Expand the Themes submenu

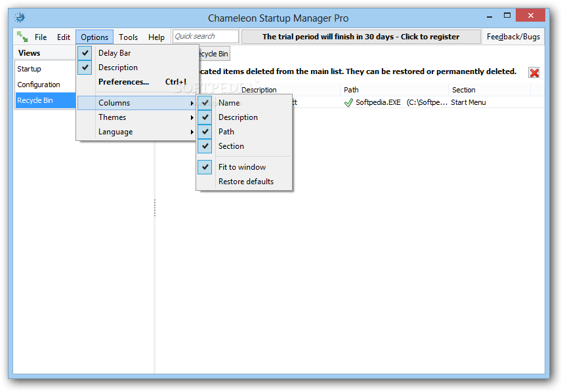(136, 117)
